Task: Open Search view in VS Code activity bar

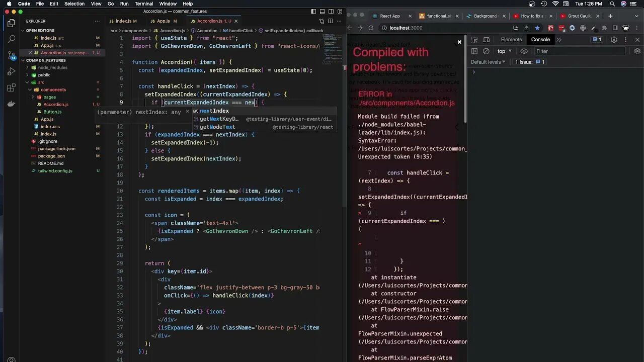Action: [x=11, y=39]
